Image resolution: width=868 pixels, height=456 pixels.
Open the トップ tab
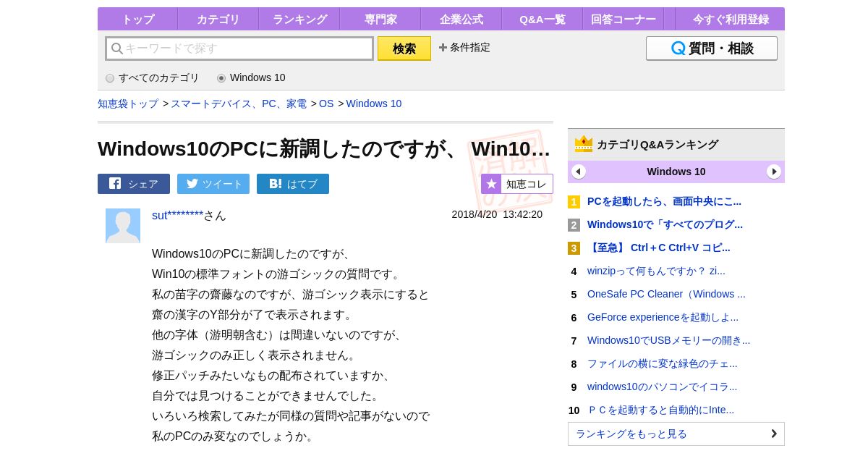pyautogui.click(x=137, y=20)
